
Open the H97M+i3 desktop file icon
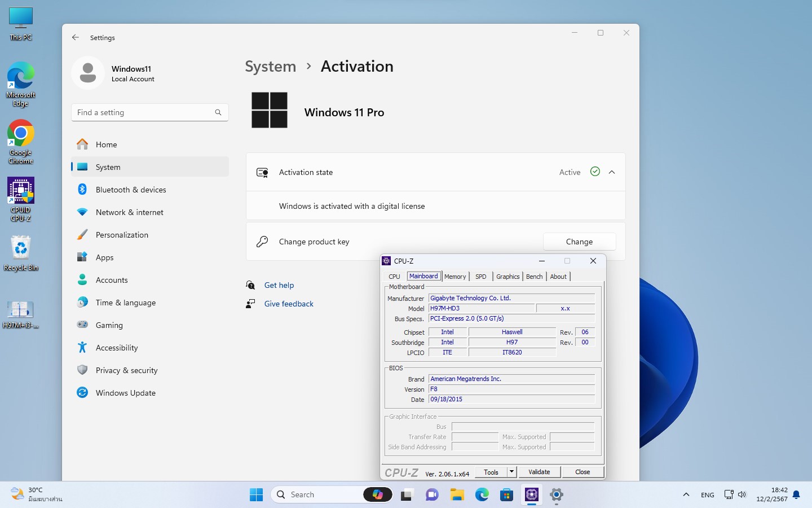click(x=21, y=314)
